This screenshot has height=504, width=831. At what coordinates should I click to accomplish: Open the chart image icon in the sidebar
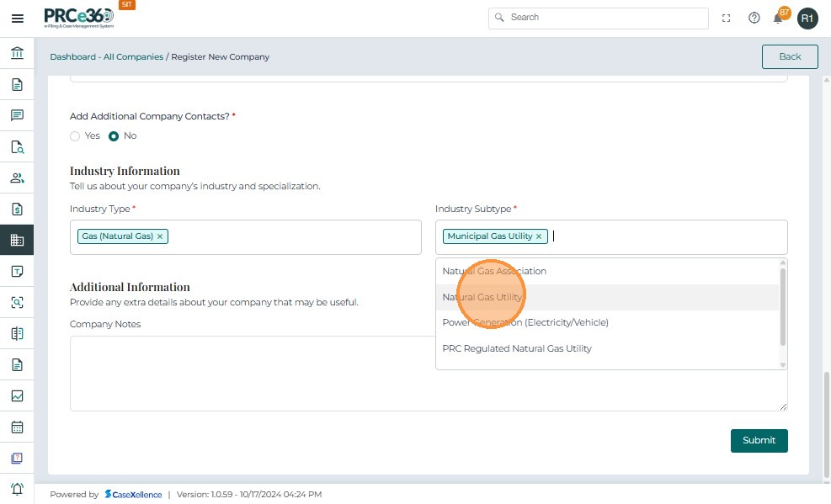tap(17, 396)
